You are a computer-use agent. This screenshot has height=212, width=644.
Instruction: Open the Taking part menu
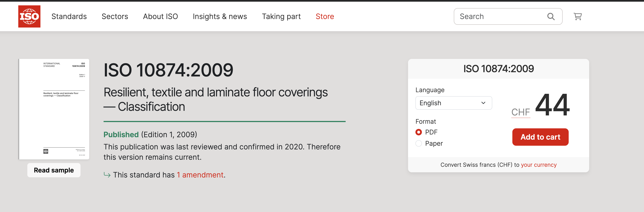click(281, 16)
